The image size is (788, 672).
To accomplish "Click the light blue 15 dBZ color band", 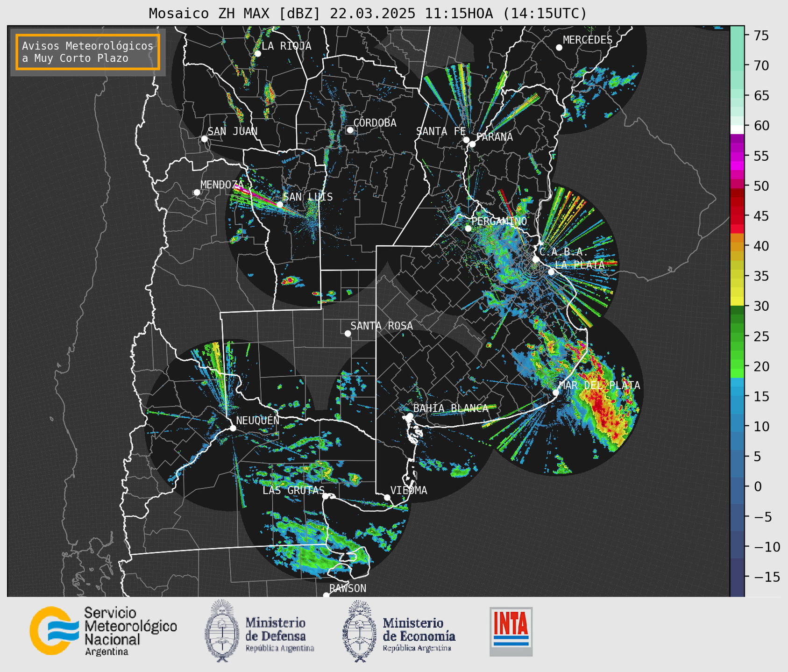I will point(737,396).
